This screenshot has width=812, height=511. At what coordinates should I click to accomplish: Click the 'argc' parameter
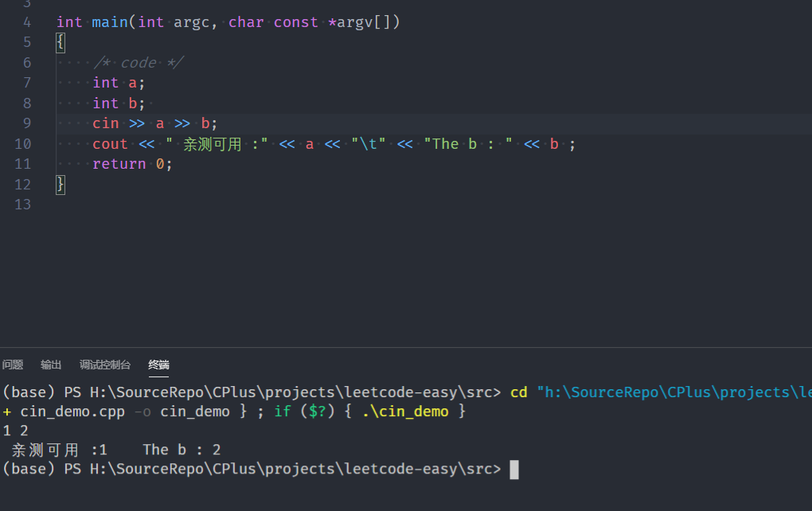(191, 22)
